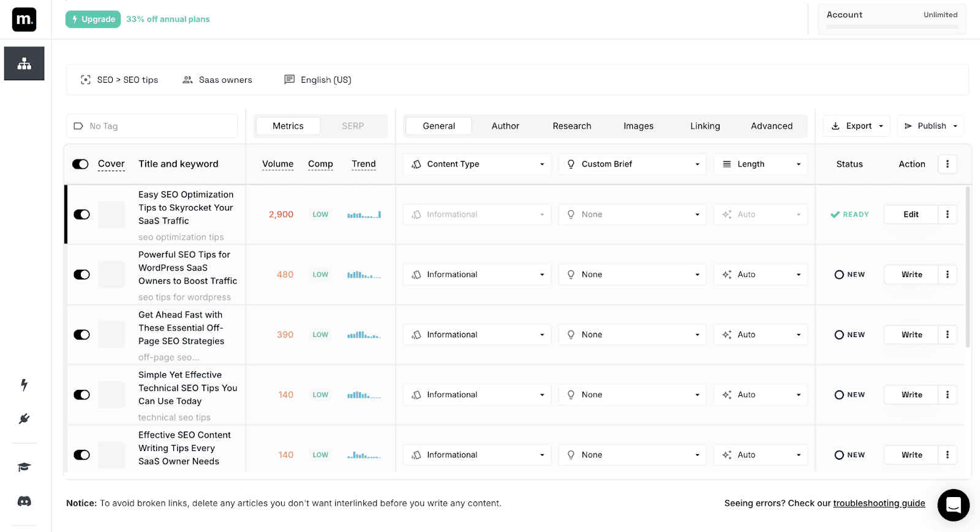Open the lightning bolt sidebar icon

pyautogui.click(x=24, y=385)
